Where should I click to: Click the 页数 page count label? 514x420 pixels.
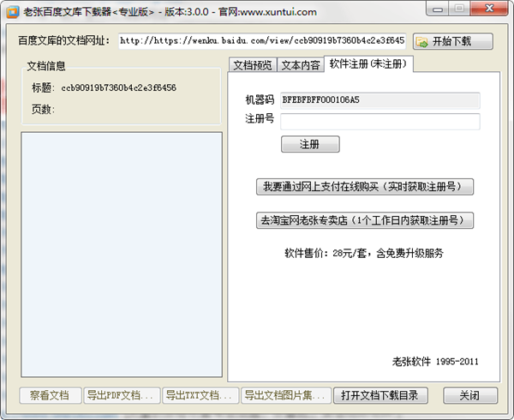[43, 109]
